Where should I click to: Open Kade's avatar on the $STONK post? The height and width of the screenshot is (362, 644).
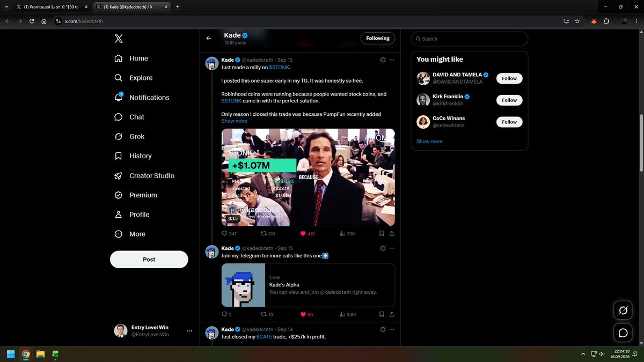point(211,64)
